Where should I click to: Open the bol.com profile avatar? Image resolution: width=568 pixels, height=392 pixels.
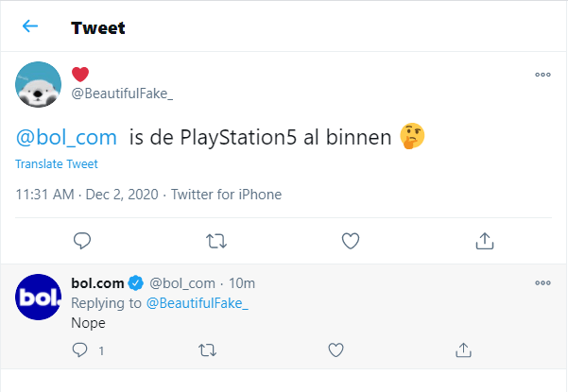[39, 298]
